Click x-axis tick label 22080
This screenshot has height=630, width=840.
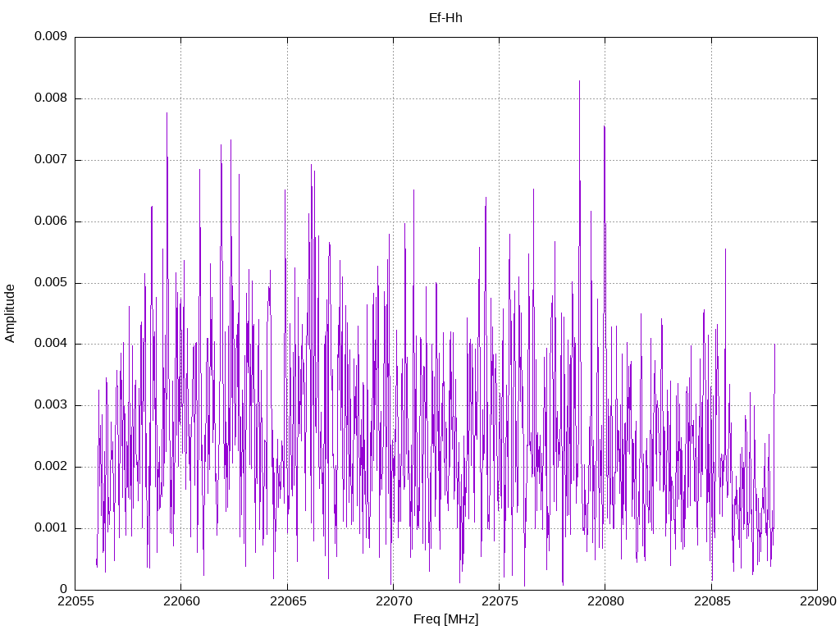(605, 601)
